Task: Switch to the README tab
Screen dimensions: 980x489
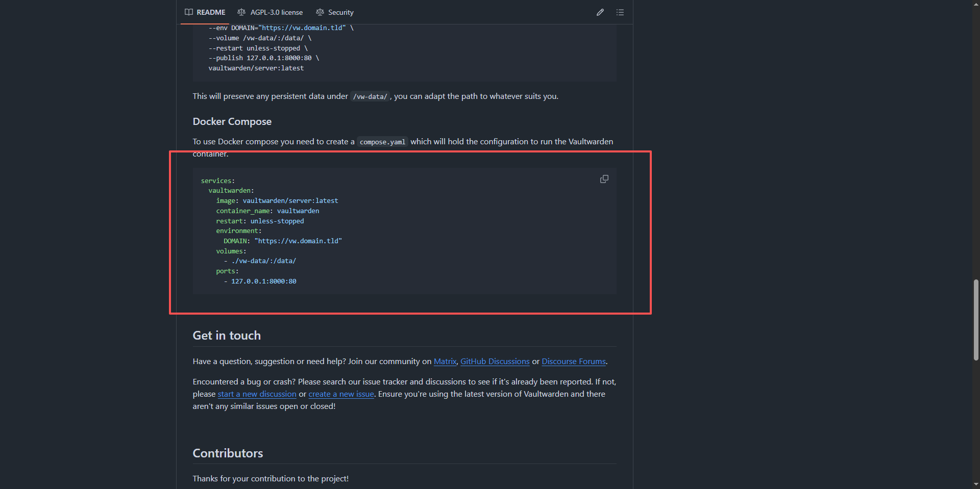Action: [x=205, y=12]
